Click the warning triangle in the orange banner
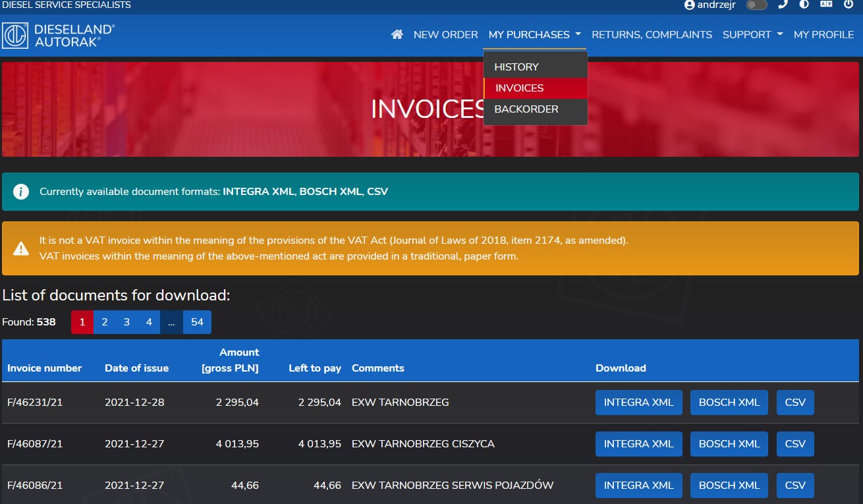Screen dimensions: 863x504 [21, 248]
